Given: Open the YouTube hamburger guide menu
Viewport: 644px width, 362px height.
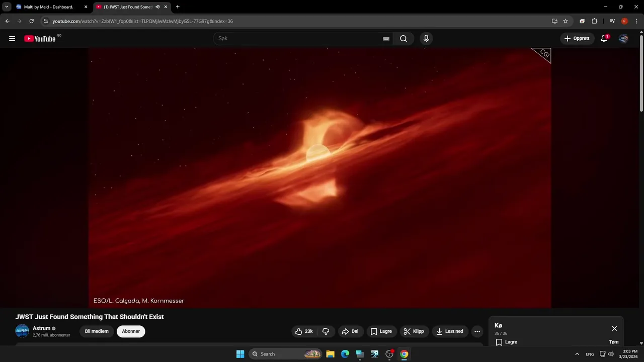Looking at the screenshot, I should (12, 39).
